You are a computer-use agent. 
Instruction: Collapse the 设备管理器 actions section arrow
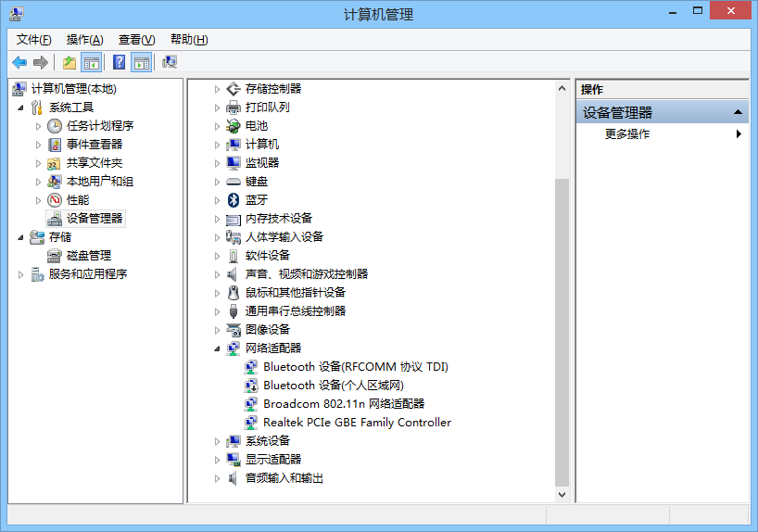pos(738,112)
